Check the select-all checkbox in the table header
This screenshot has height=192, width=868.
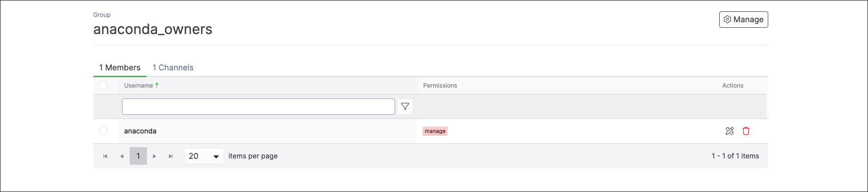(103, 85)
